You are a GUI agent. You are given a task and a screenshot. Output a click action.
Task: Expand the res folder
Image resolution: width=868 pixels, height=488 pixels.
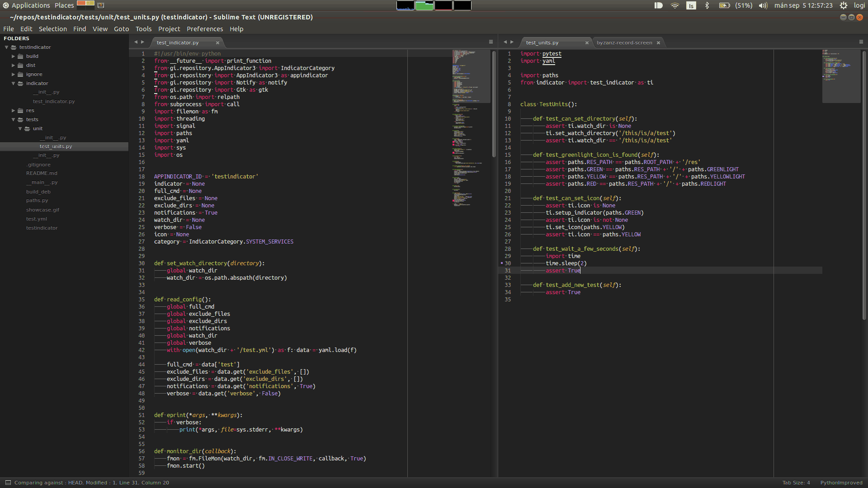click(14, 111)
